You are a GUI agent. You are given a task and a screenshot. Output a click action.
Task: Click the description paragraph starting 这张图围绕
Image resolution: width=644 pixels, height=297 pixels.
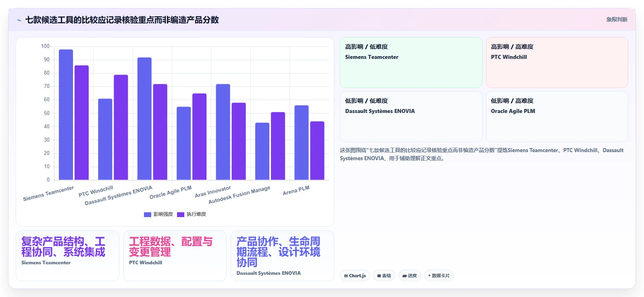[x=481, y=154]
